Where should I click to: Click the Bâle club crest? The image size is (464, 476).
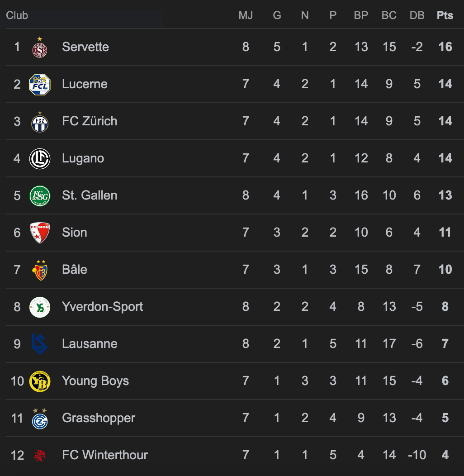[x=40, y=270]
